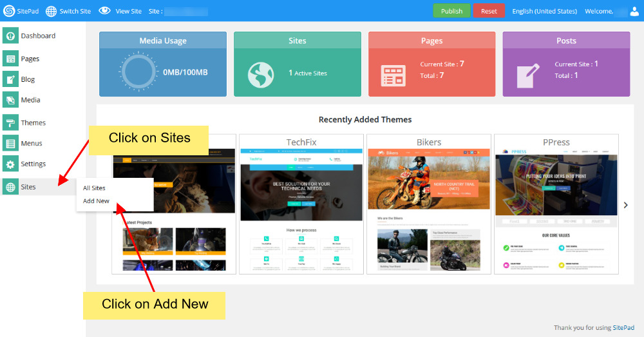Screen dimensions: 644x337
Task: Click the View Site link
Action: 129,11
